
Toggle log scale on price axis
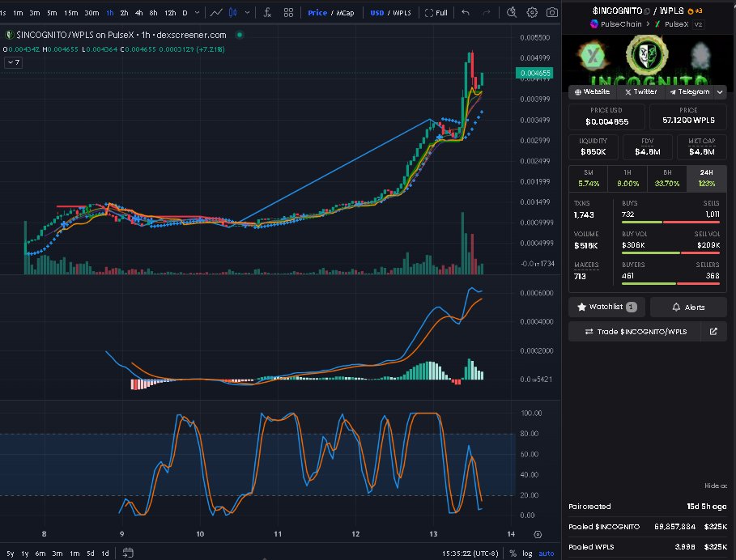click(527, 554)
